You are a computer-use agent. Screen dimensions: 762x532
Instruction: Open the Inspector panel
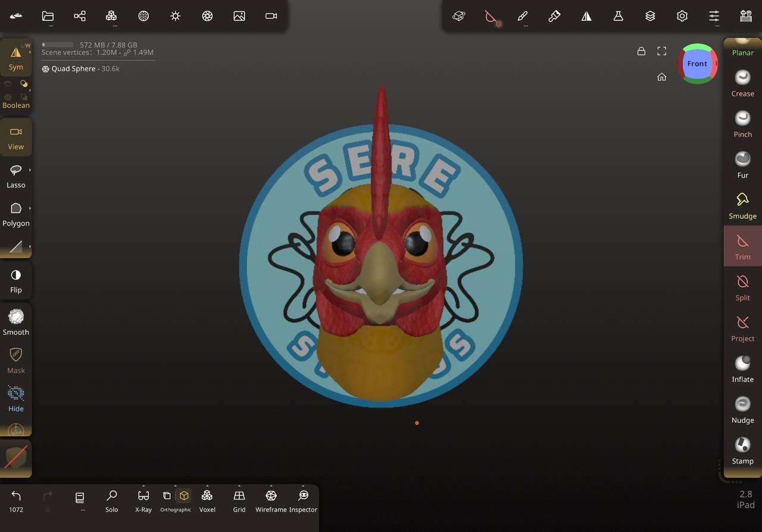tap(303, 500)
